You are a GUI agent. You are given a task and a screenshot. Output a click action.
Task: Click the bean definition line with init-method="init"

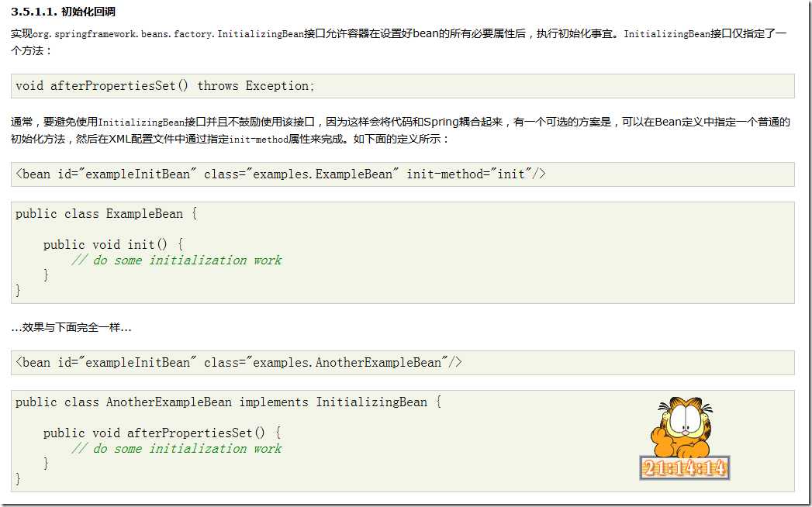pos(280,174)
